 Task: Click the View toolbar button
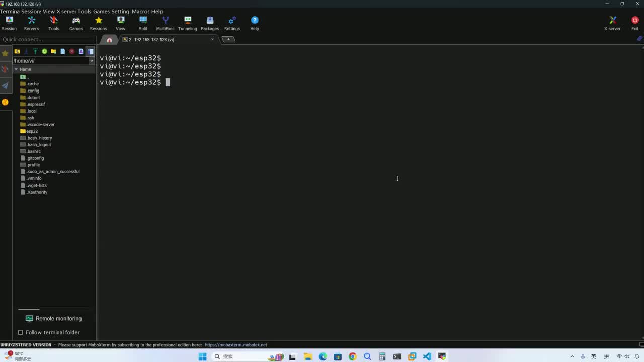(x=121, y=23)
